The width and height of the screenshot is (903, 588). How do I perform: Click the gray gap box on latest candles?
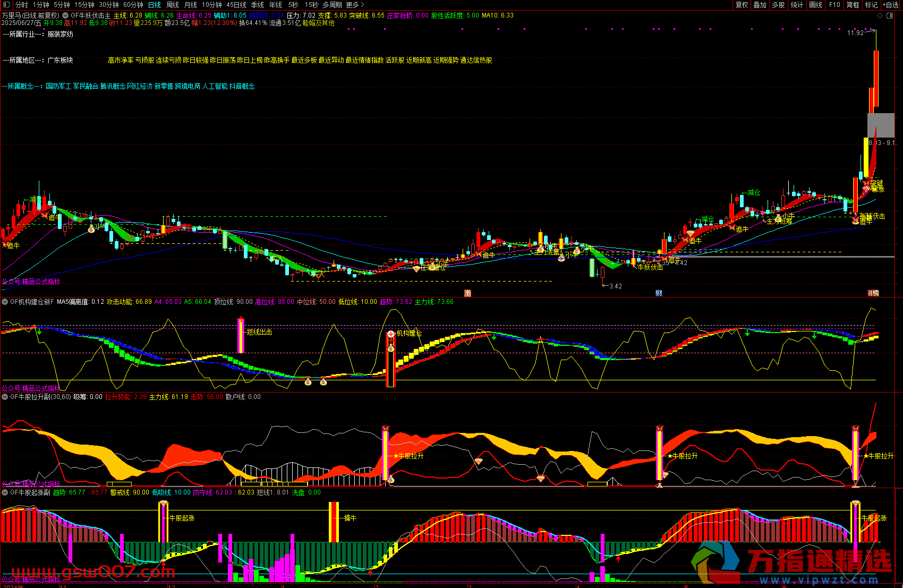coord(881,125)
